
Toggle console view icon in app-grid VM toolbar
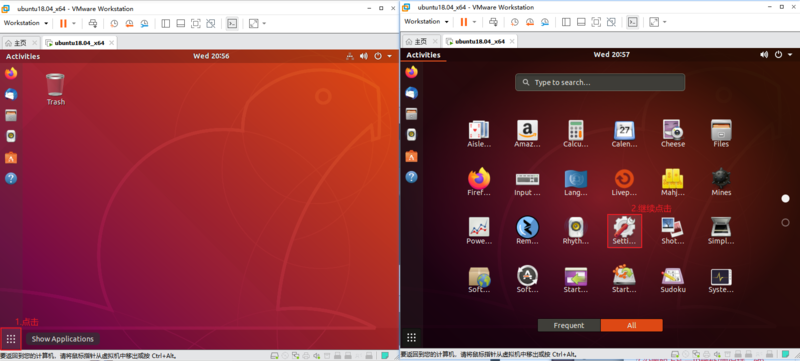[632, 21]
